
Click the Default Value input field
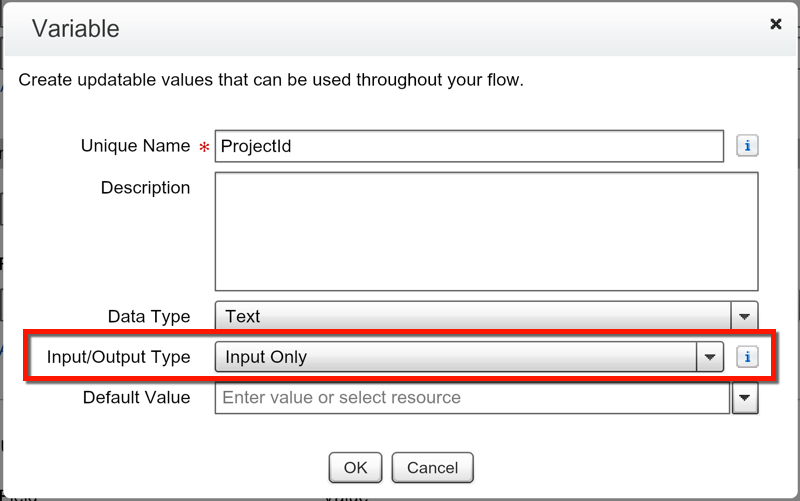472,398
